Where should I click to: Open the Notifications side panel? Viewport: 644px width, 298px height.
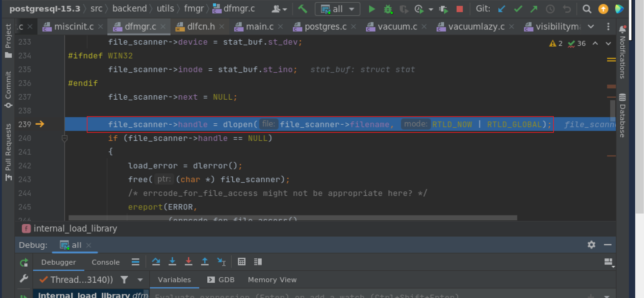point(622,52)
